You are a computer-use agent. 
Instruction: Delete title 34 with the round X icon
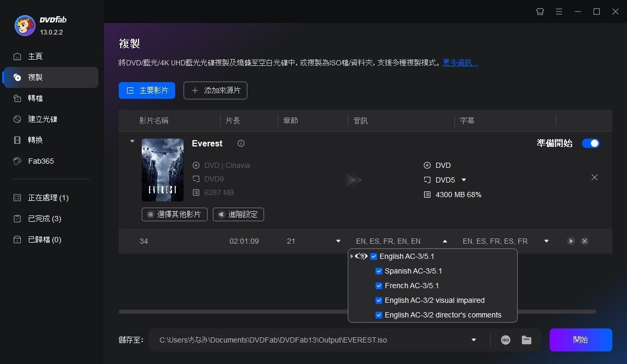tap(585, 241)
